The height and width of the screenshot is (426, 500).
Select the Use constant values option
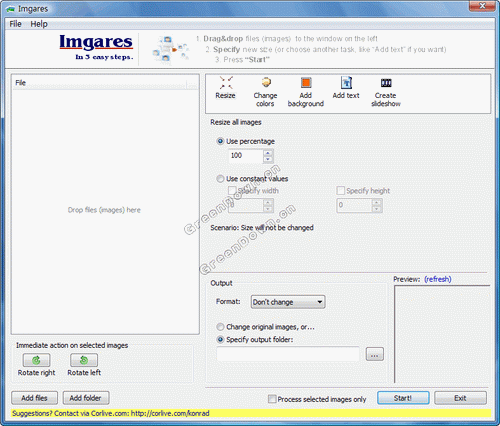pos(220,179)
